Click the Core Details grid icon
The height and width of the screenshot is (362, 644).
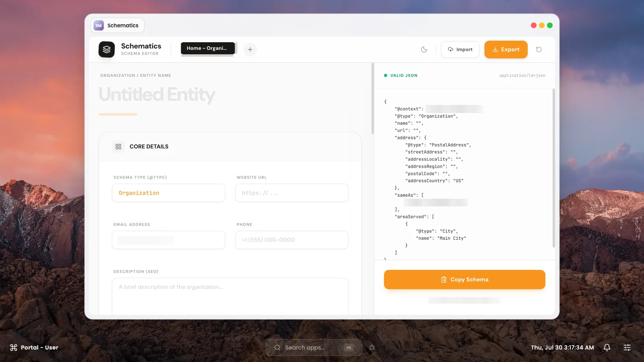coord(118,146)
